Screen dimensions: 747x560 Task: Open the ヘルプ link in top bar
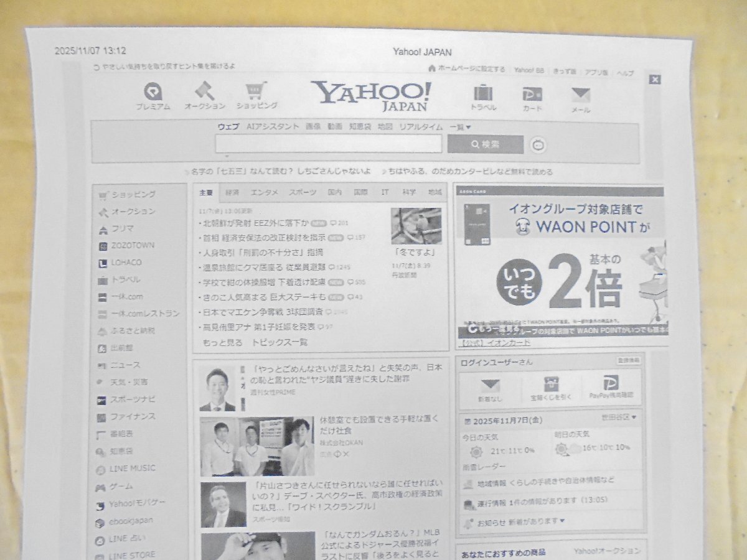625,73
